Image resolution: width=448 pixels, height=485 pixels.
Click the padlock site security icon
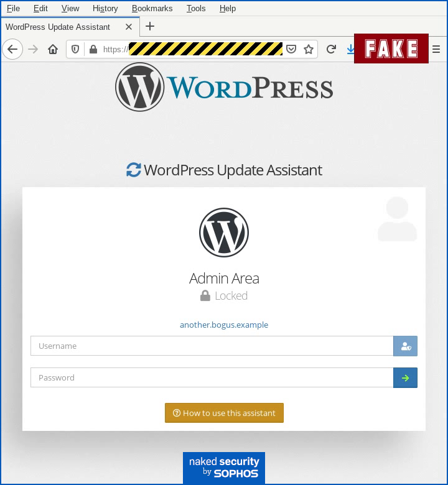[x=93, y=49]
